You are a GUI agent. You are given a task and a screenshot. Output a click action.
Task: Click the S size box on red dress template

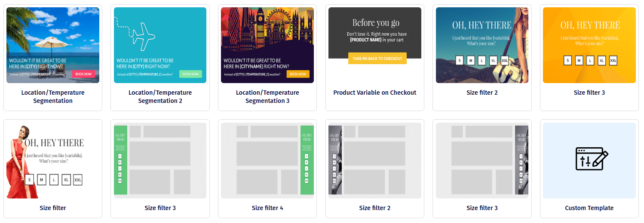[29, 180]
